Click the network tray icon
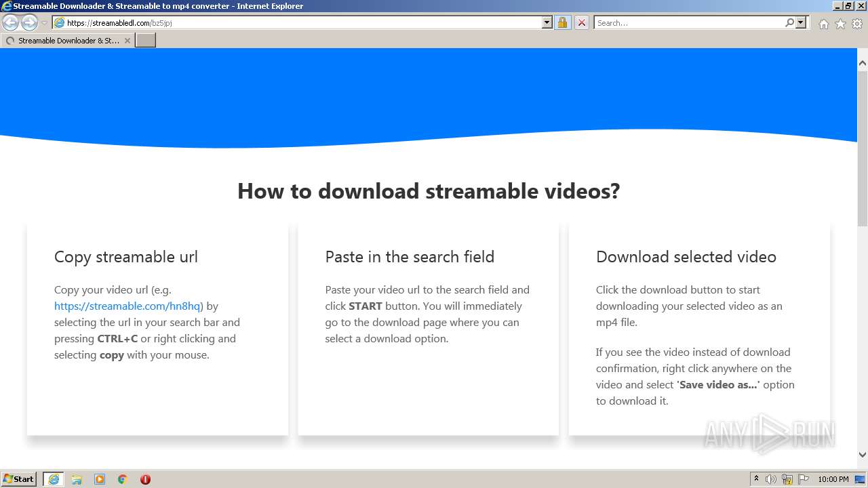The height and width of the screenshot is (488, 868). (787, 479)
